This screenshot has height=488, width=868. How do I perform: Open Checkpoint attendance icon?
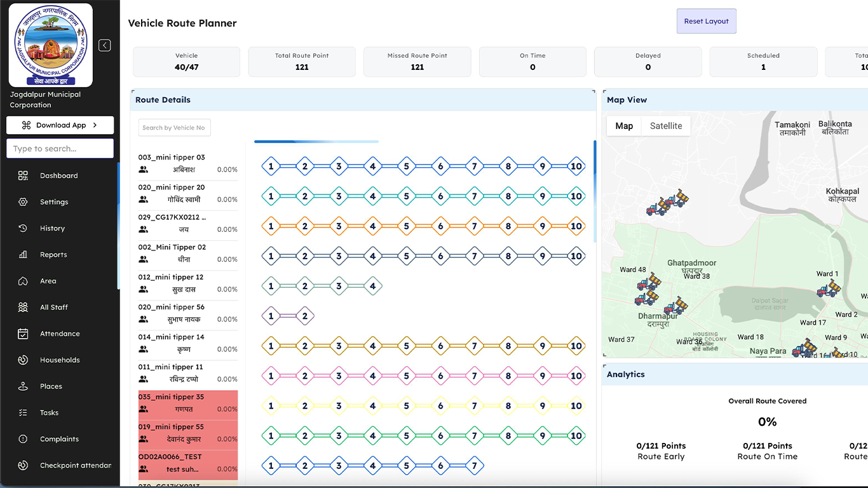(x=23, y=465)
